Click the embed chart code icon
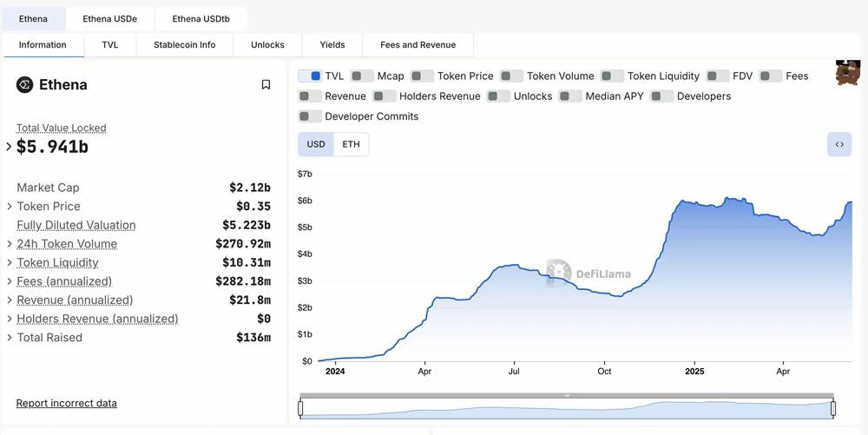The height and width of the screenshot is (435, 868). (x=839, y=144)
